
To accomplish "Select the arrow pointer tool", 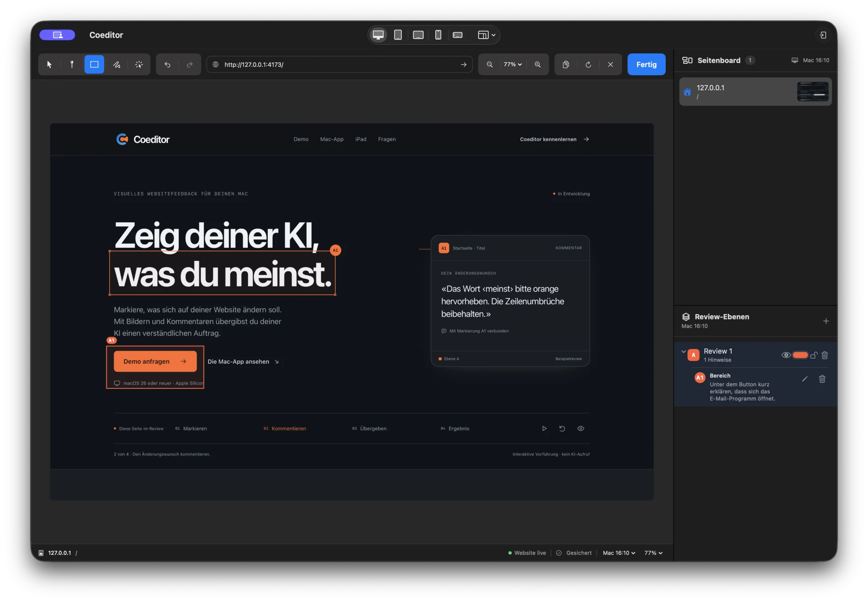I will pyautogui.click(x=49, y=64).
